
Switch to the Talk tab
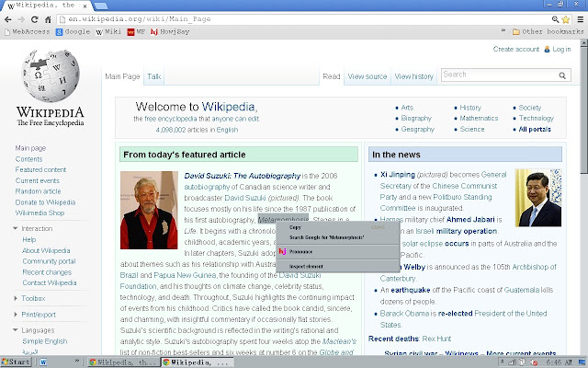click(153, 76)
